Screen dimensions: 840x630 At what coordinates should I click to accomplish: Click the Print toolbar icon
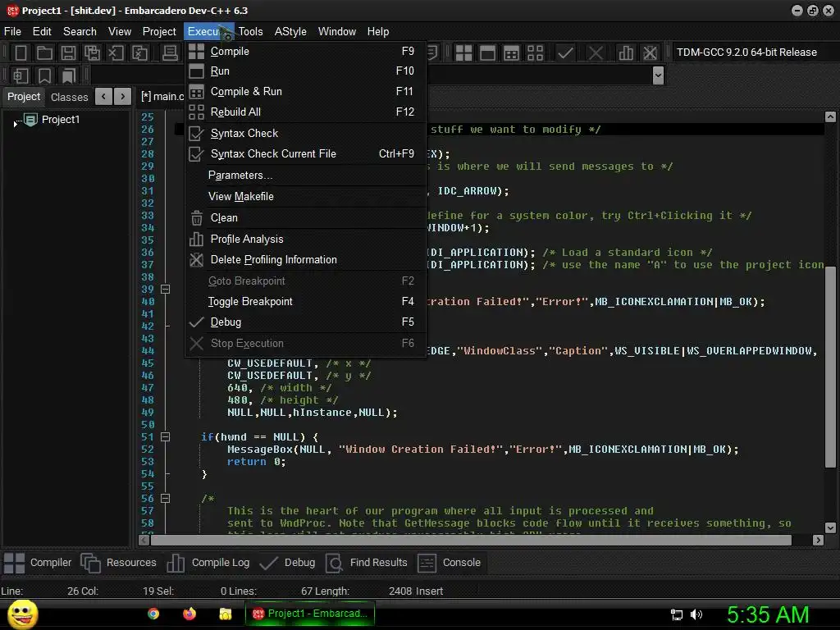coord(170,52)
